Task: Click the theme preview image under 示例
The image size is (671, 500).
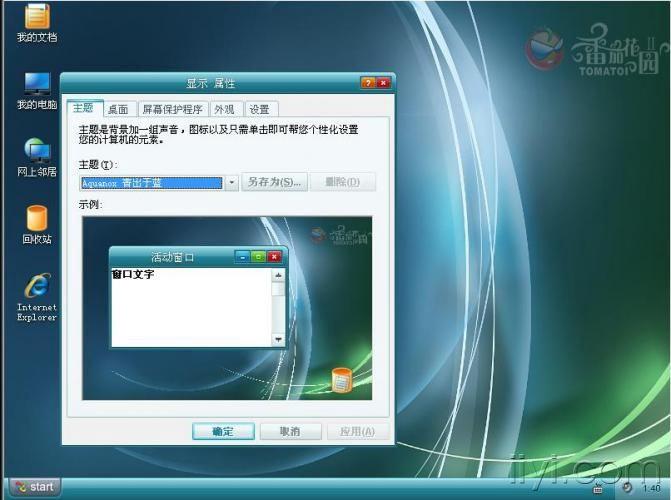Action: (226, 308)
